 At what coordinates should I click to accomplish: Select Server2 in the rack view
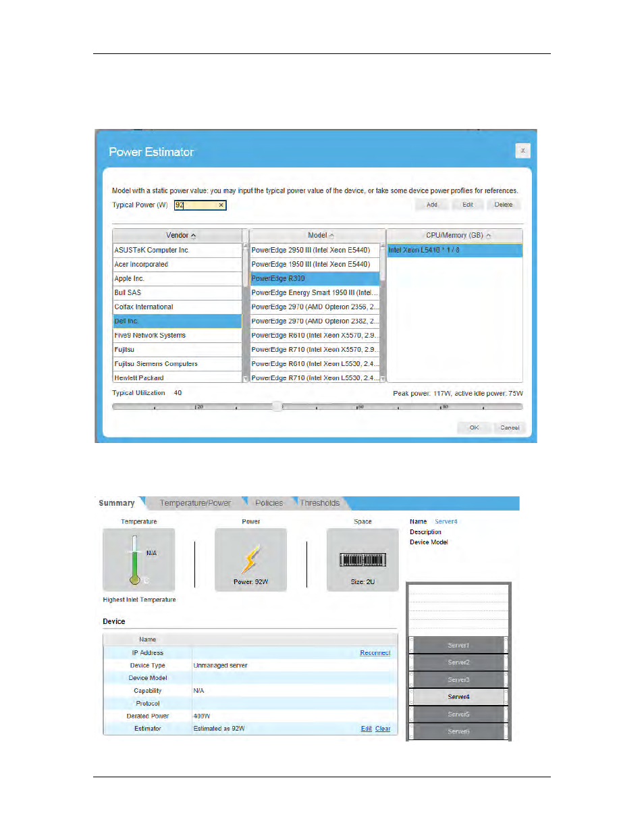pyautogui.click(x=458, y=662)
